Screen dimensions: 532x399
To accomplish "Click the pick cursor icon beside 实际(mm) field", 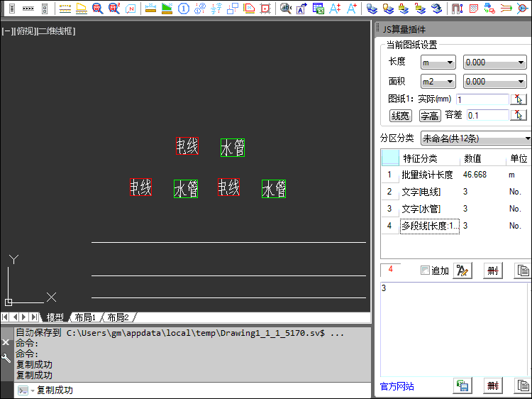I will [519, 99].
